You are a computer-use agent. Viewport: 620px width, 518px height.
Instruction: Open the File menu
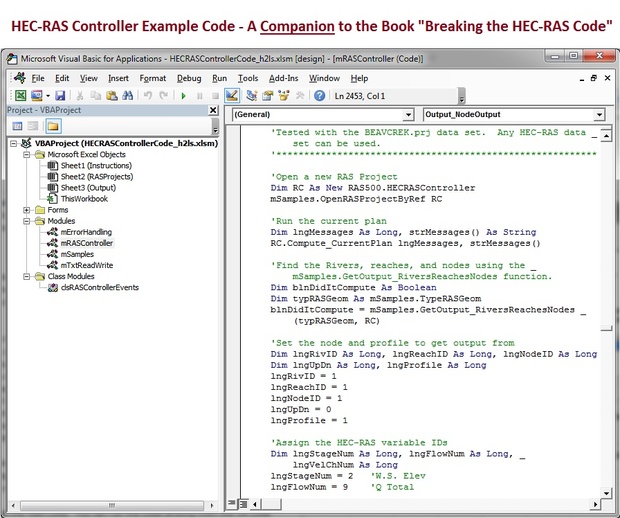pos(38,78)
